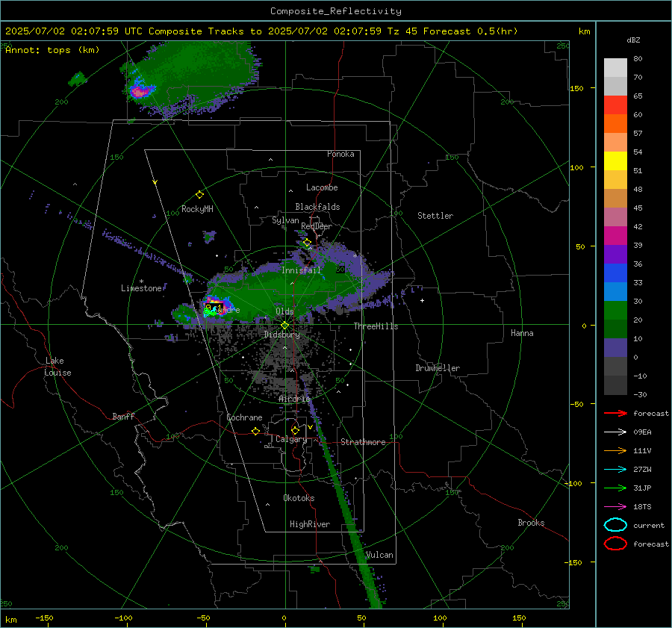Image resolution: width=672 pixels, height=628 pixels.
Task: Click the HighRiver map label
Action: click(x=310, y=524)
